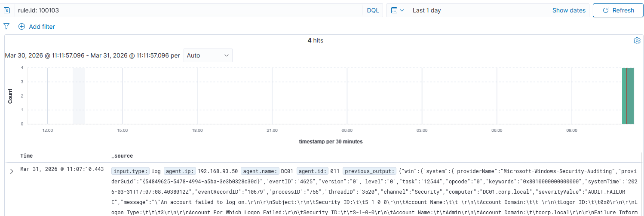Click the saved query disk icon
Image resolution: width=644 pixels, height=216 pixels.
pos(7,10)
